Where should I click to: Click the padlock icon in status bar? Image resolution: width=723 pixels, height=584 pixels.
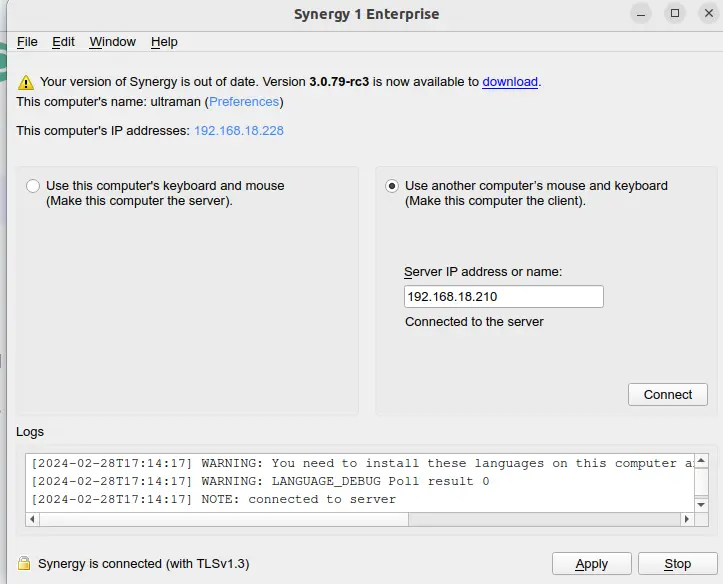click(24, 563)
